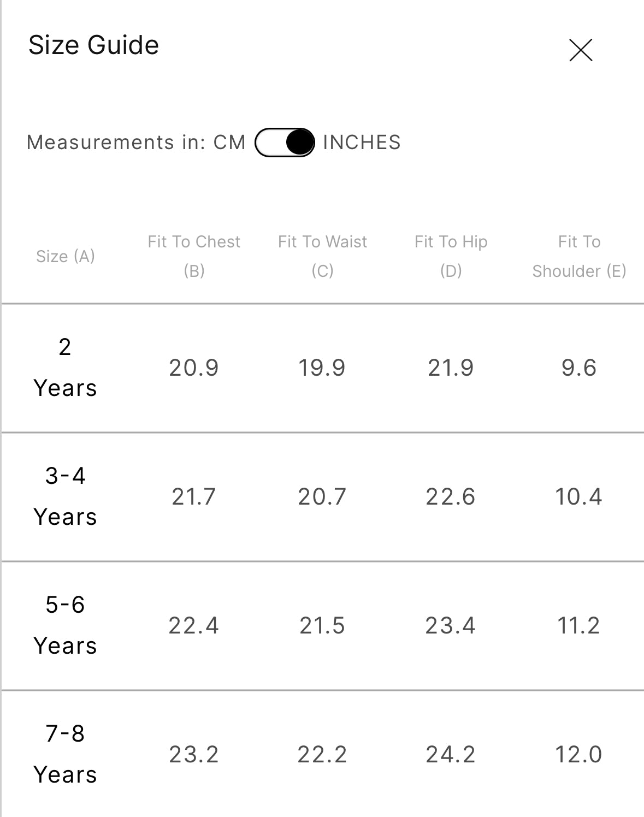The image size is (644, 817).
Task: Click the Size Guide heading
Action: [x=93, y=45]
